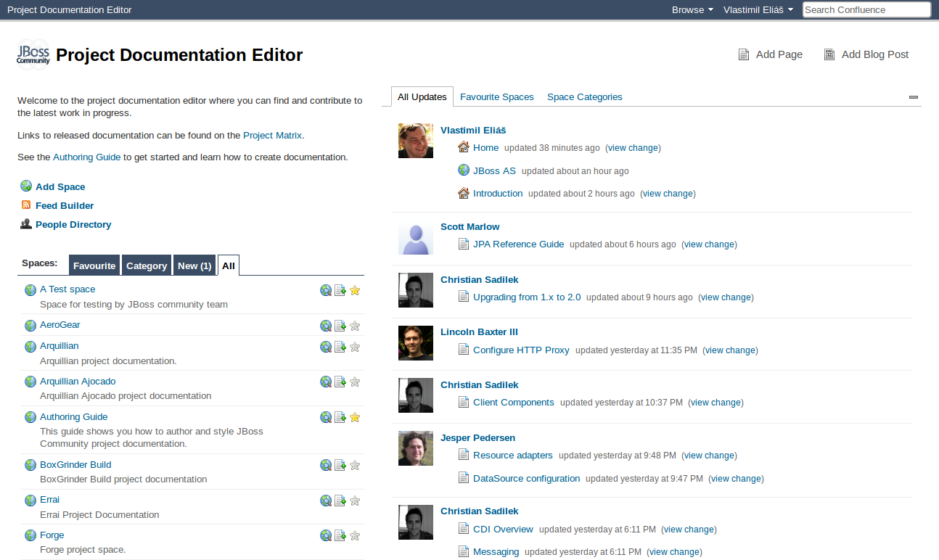Switch to Favourite Spaces tab
Screen dimensions: 939x560
pyautogui.click(x=497, y=96)
